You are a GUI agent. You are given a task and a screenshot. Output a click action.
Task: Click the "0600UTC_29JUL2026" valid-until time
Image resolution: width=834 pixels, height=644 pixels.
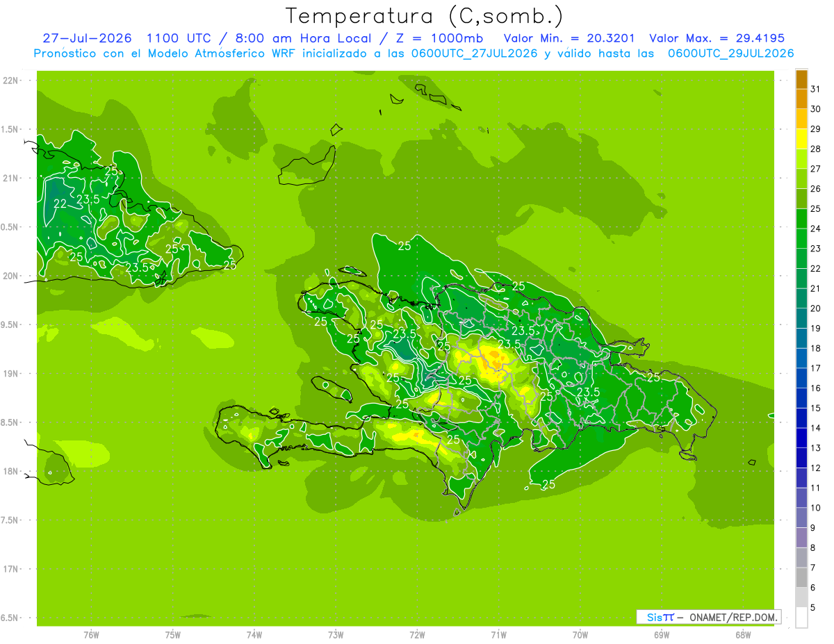click(x=730, y=53)
